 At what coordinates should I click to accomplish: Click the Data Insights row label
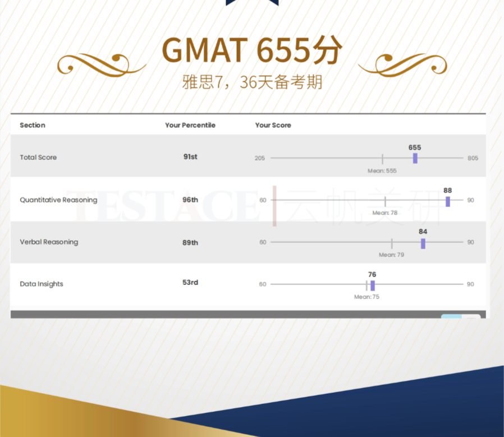click(x=42, y=284)
